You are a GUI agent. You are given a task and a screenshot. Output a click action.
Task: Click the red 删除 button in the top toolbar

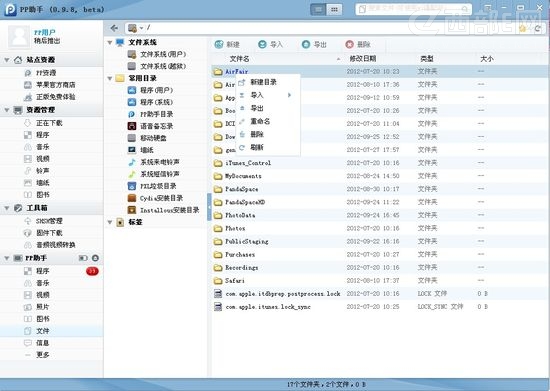(358, 44)
